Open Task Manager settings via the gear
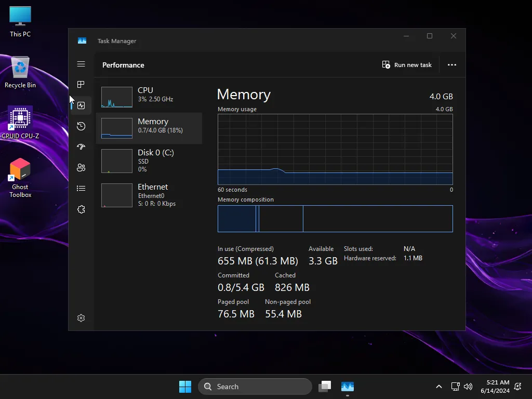The width and height of the screenshot is (532, 399). [81, 317]
